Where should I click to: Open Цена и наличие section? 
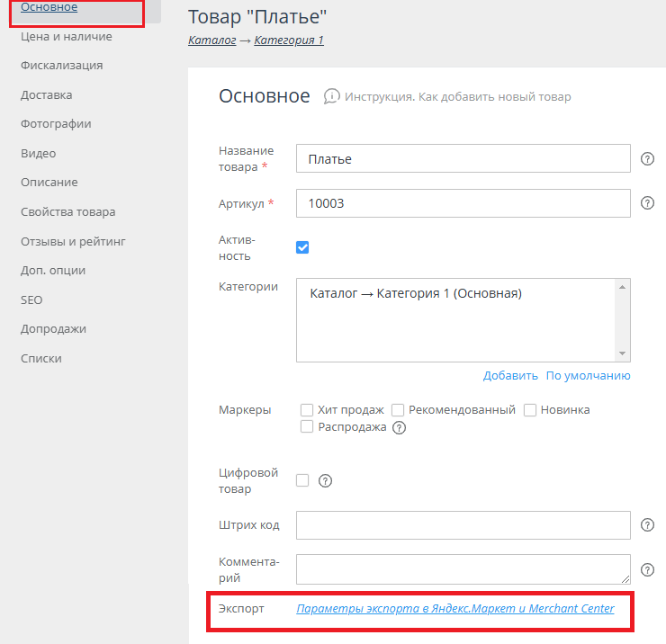pyautogui.click(x=67, y=37)
